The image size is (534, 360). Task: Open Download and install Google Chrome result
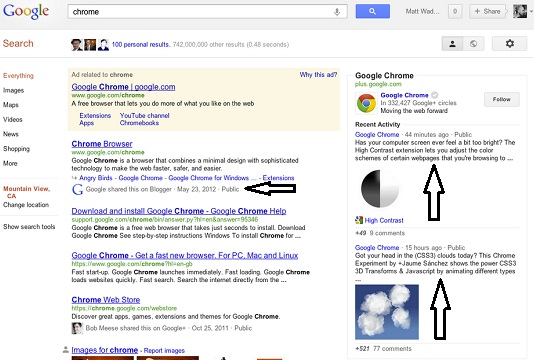point(179,211)
